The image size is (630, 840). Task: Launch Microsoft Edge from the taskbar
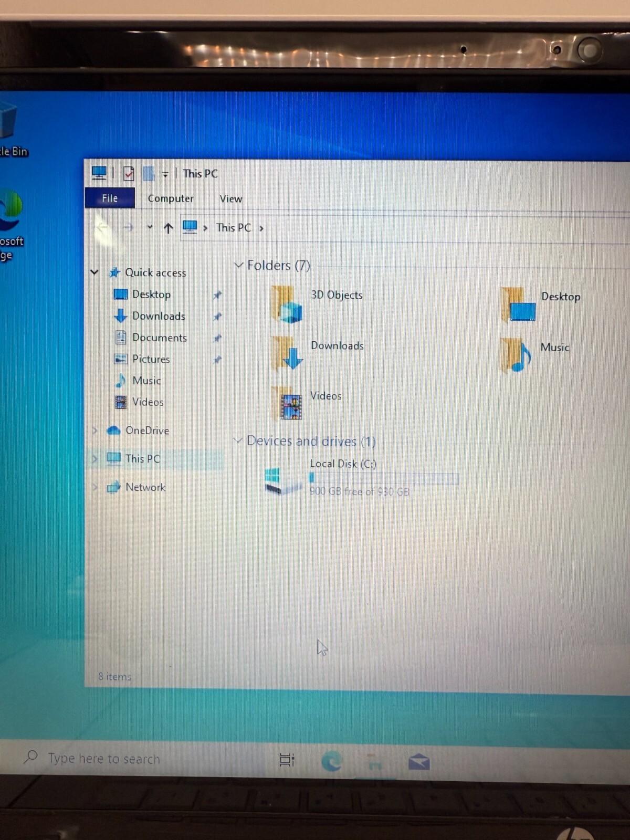pos(331,761)
